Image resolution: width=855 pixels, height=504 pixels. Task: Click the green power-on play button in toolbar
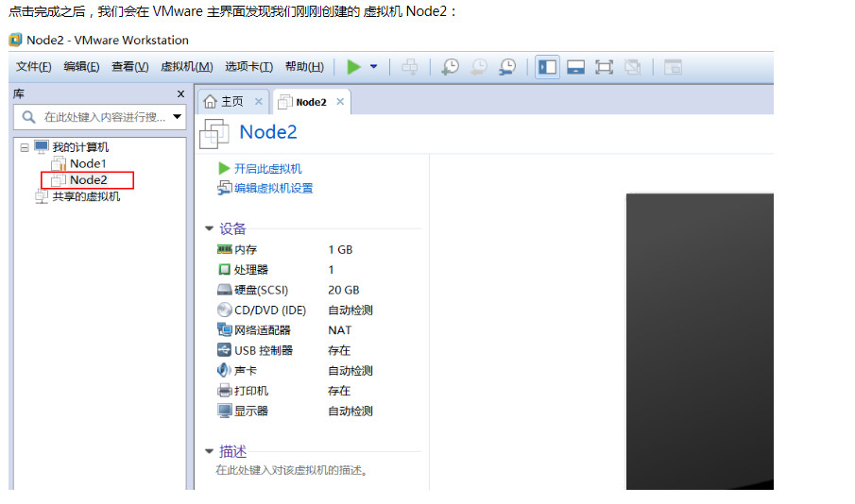tap(354, 67)
